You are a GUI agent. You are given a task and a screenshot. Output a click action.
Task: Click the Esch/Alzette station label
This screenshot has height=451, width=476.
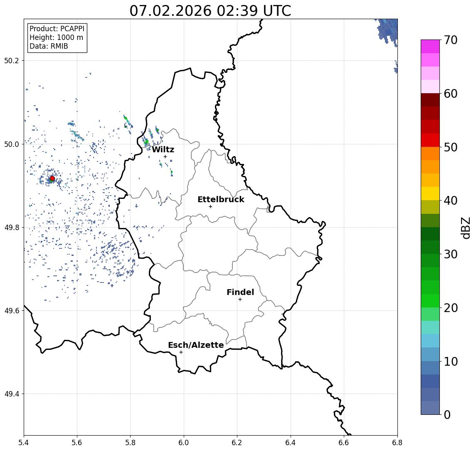(196, 345)
